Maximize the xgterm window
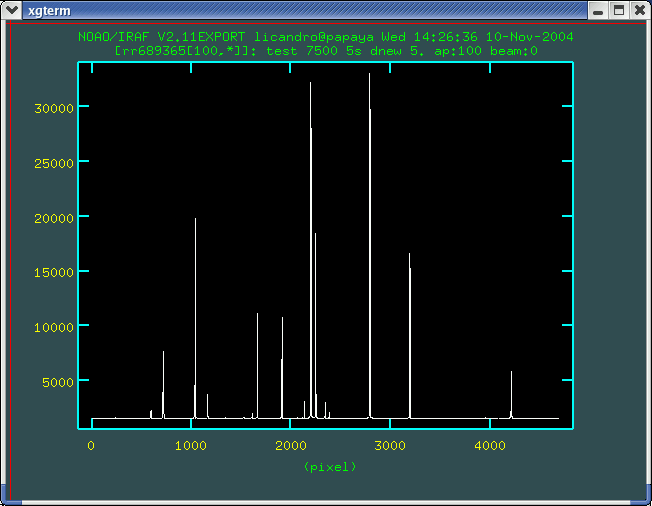 pyautogui.click(x=618, y=10)
